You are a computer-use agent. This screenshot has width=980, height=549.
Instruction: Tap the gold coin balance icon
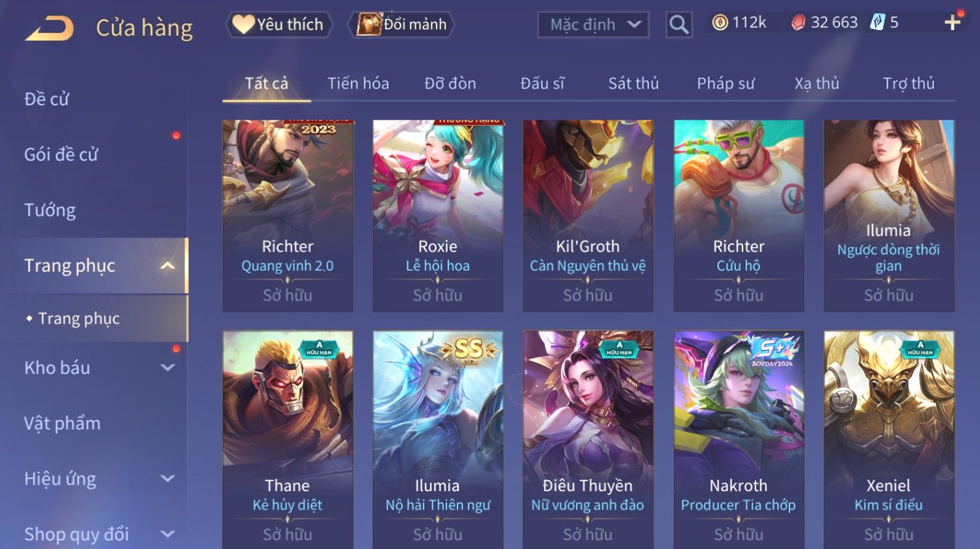[x=720, y=23]
